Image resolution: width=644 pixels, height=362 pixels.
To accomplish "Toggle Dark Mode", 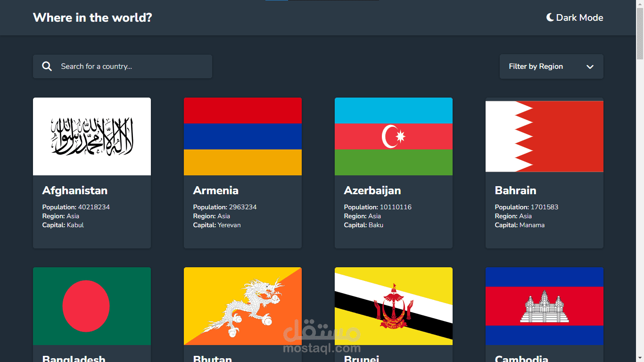I will 575,17.
